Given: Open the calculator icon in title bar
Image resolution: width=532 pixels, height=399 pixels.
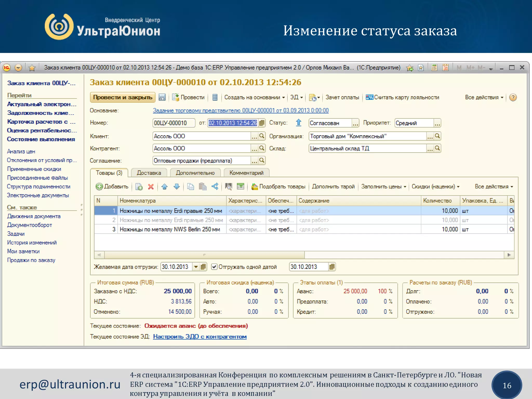Looking at the screenshot, I should coord(434,68).
